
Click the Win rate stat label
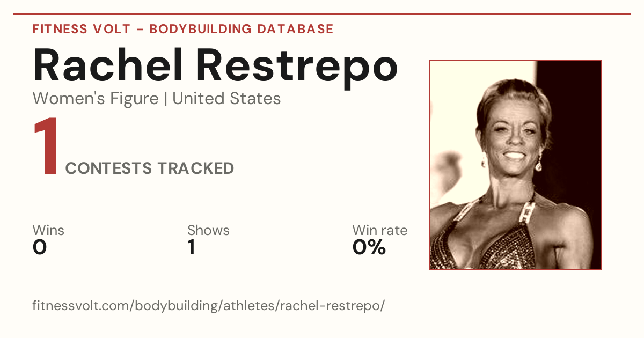[x=380, y=231]
